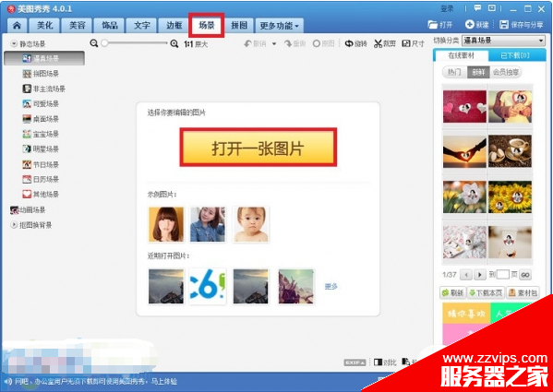The image size is (553, 392).
Task: Click the page number input box
Action: (502, 275)
